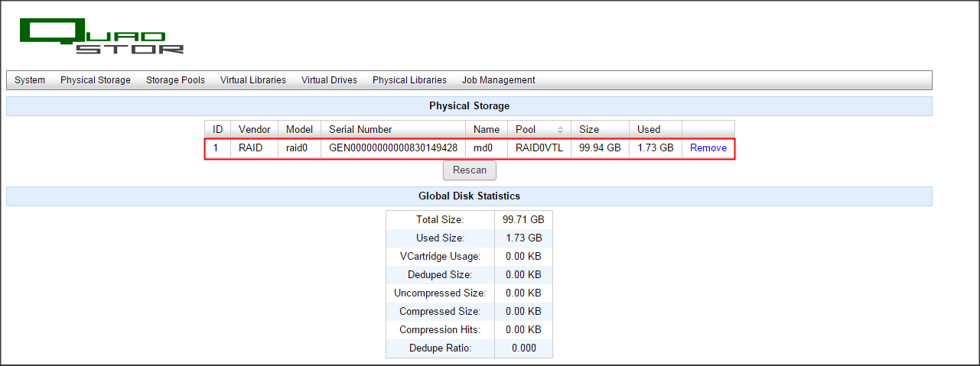Image resolution: width=980 pixels, height=366 pixels.
Task: Click the Size column header
Action: (589, 130)
